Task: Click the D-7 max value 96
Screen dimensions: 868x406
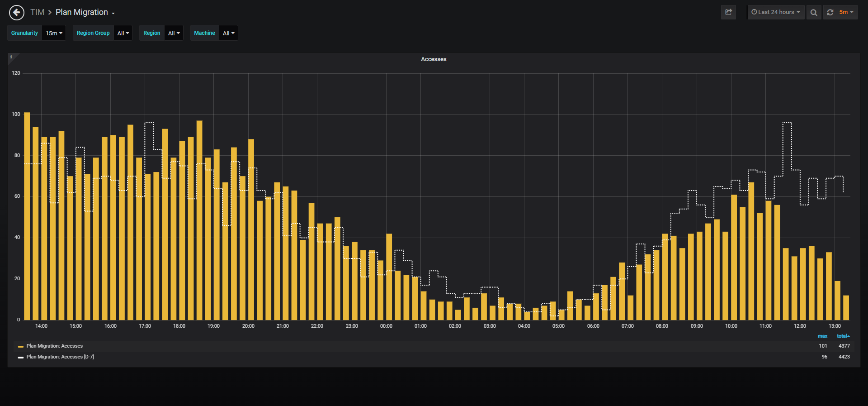Action: tap(825, 357)
